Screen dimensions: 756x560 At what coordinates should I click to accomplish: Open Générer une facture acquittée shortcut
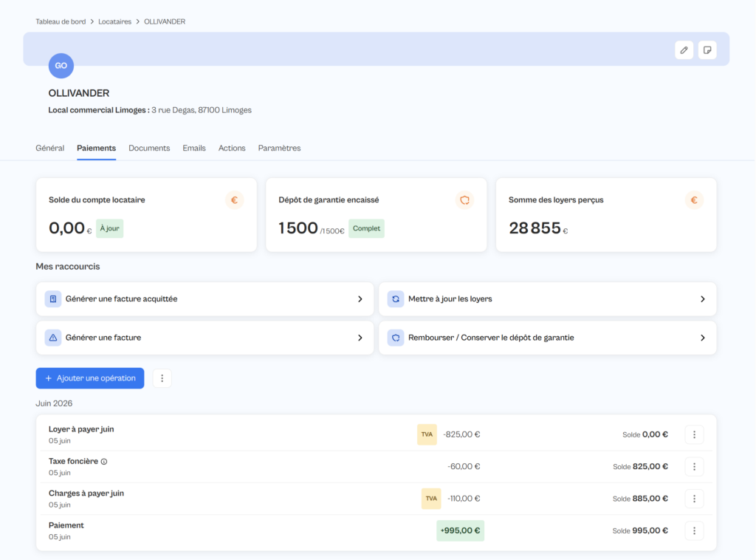click(x=205, y=299)
